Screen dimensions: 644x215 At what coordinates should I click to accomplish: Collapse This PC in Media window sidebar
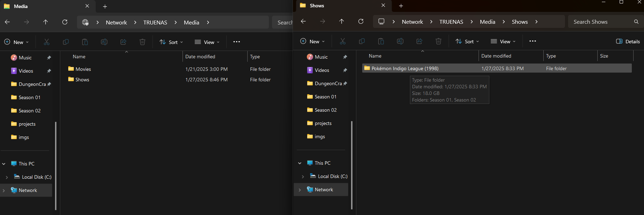(x=4, y=164)
